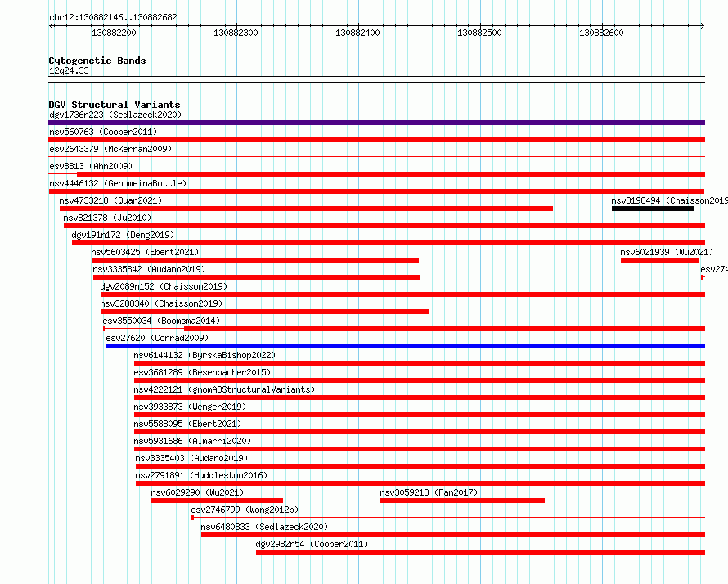728x584 pixels.
Task: Select nsv3335842 (Audano2019) label
Action: pyautogui.click(x=149, y=269)
